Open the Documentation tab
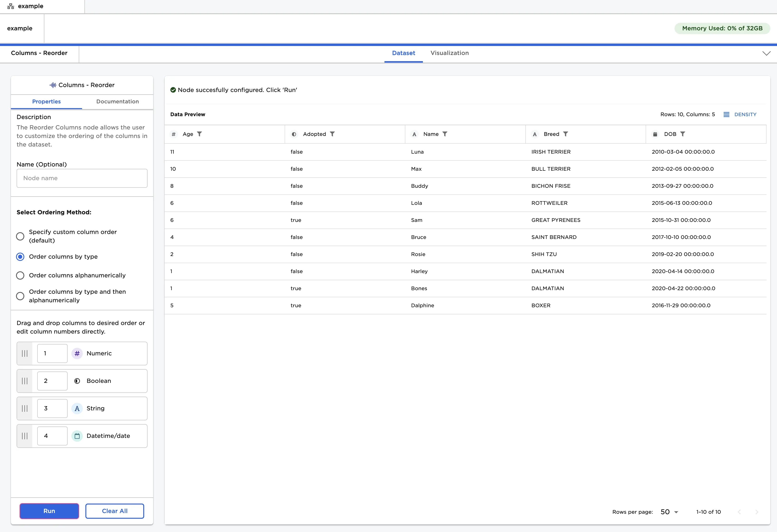Viewport: 777px width, 532px height. pyautogui.click(x=117, y=102)
